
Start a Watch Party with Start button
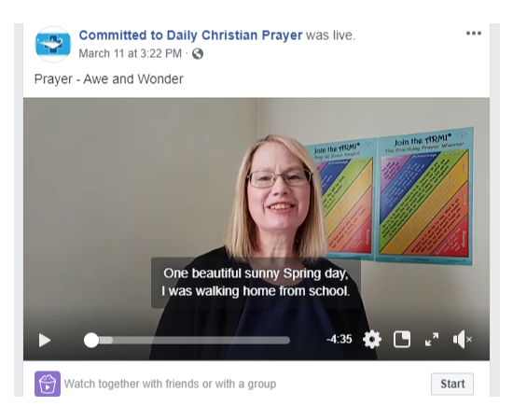[452, 384]
